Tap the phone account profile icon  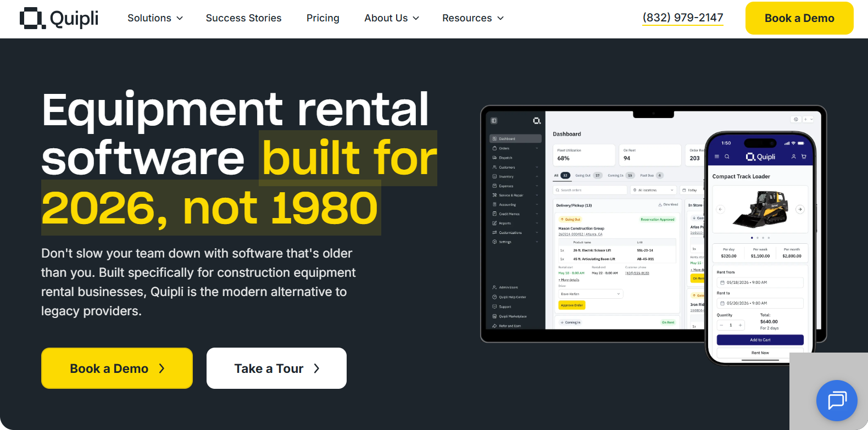[x=793, y=157]
